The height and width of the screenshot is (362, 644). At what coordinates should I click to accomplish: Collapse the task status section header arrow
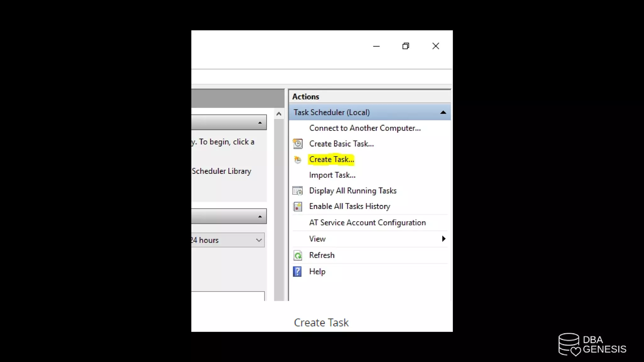pos(260,217)
